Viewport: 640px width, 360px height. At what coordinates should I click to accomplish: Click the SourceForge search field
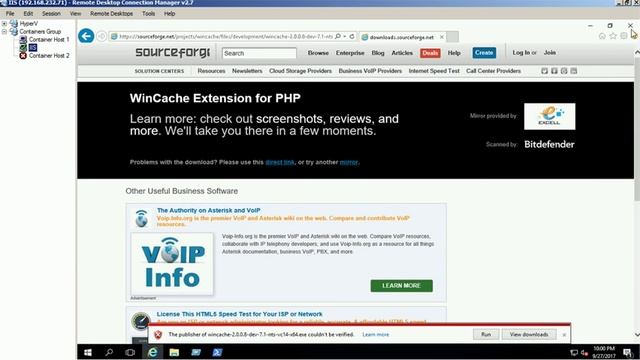[x=259, y=53]
